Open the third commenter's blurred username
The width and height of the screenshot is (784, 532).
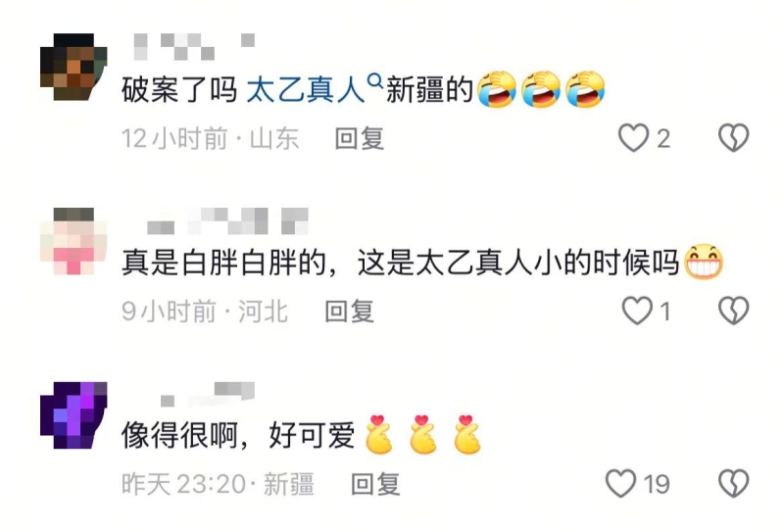(x=208, y=394)
